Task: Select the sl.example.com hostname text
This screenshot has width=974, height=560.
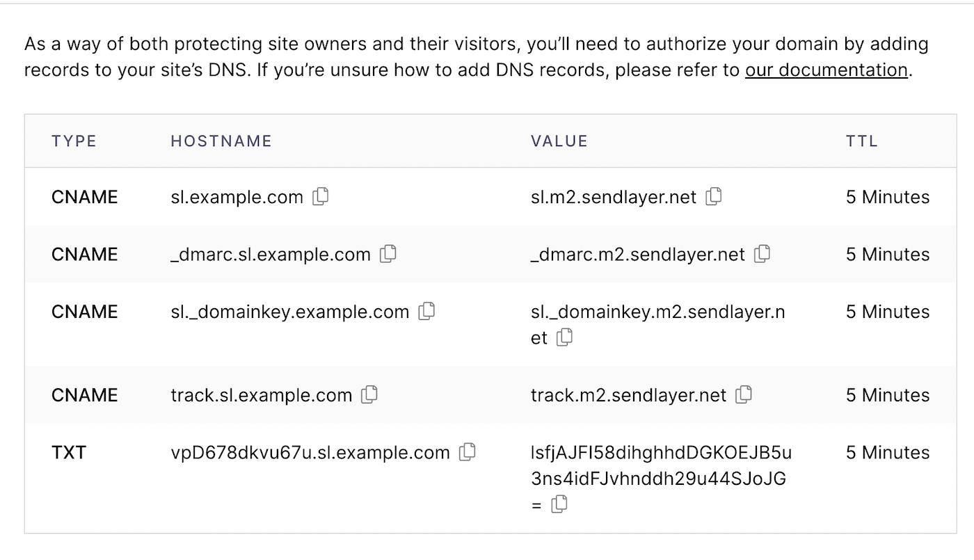Action: pos(237,198)
